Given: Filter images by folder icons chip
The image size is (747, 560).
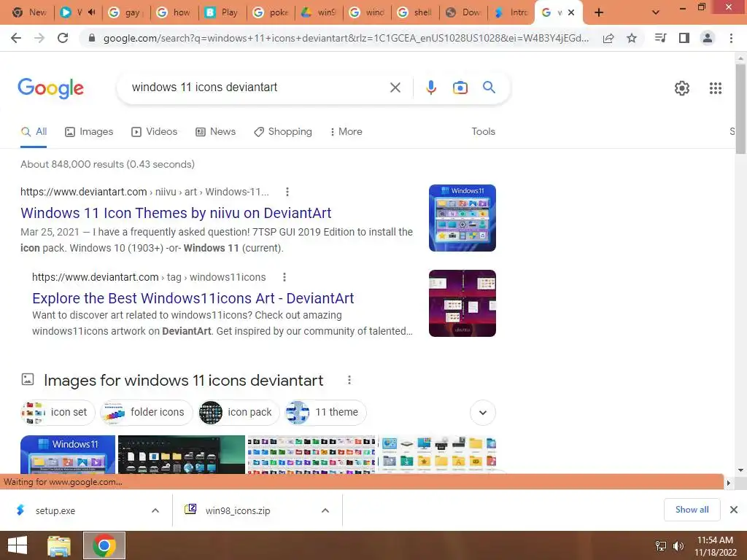Looking at the screenshot, I should (x=146, y=413).
